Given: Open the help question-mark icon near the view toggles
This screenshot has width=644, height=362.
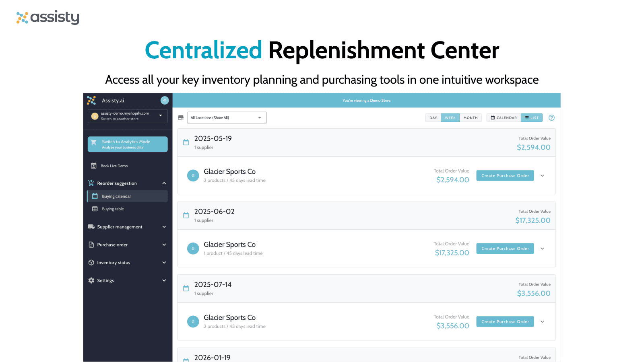Looking at the screenshot, I should click(x=551, y=117).
